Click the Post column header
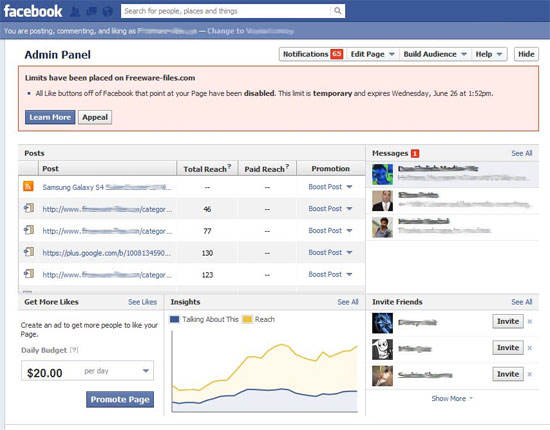550x430 pixels. tap(107, 169)
